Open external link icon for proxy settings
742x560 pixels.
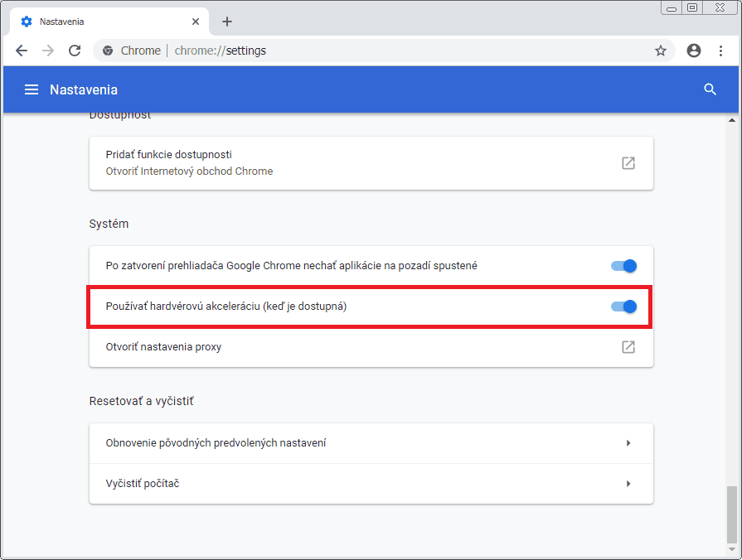[x=628, y=347]
